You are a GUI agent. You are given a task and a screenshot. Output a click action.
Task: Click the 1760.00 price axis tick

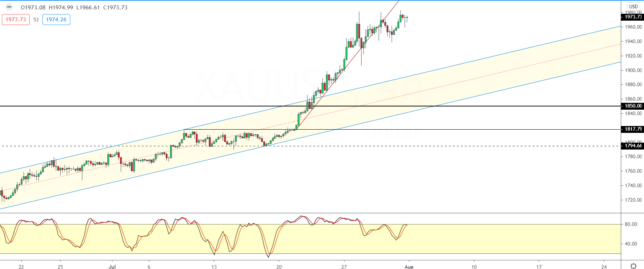(x=633, y=171)
